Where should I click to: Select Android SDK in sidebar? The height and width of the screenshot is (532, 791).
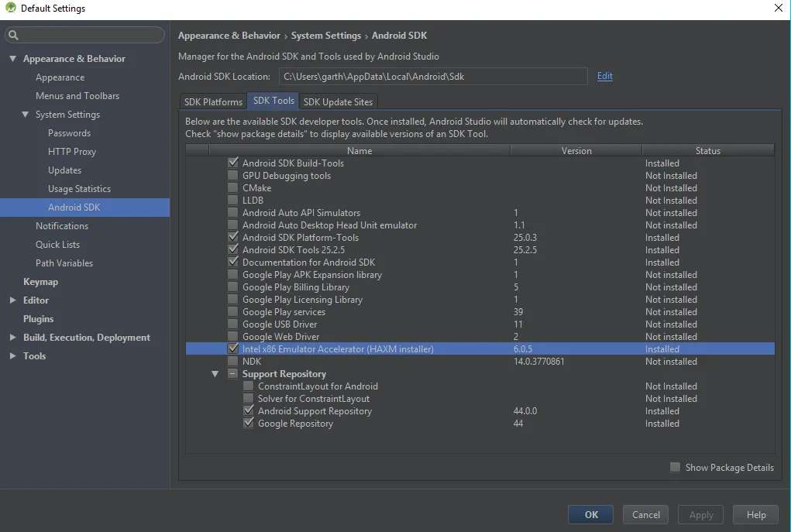point(84,208)
